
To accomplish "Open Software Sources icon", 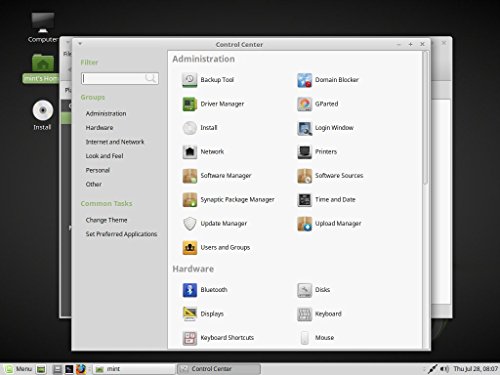I will pyautogui.click(x=304, y=176).
